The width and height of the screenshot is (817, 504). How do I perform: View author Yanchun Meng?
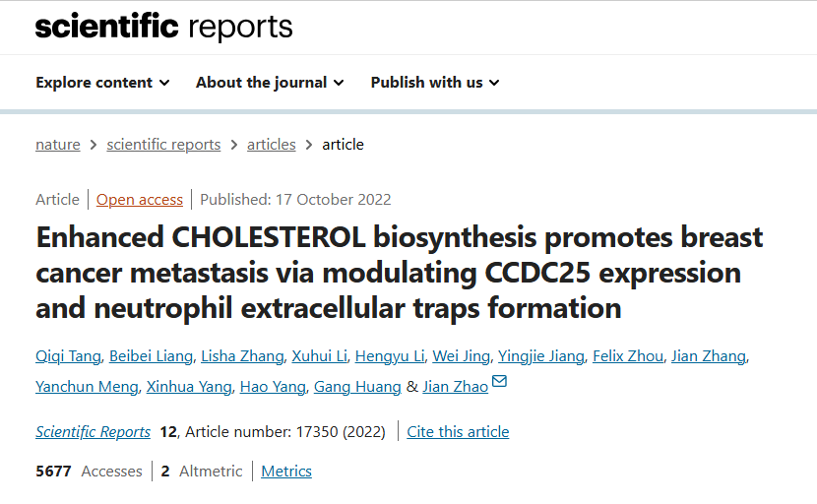(x=87, y=387)
